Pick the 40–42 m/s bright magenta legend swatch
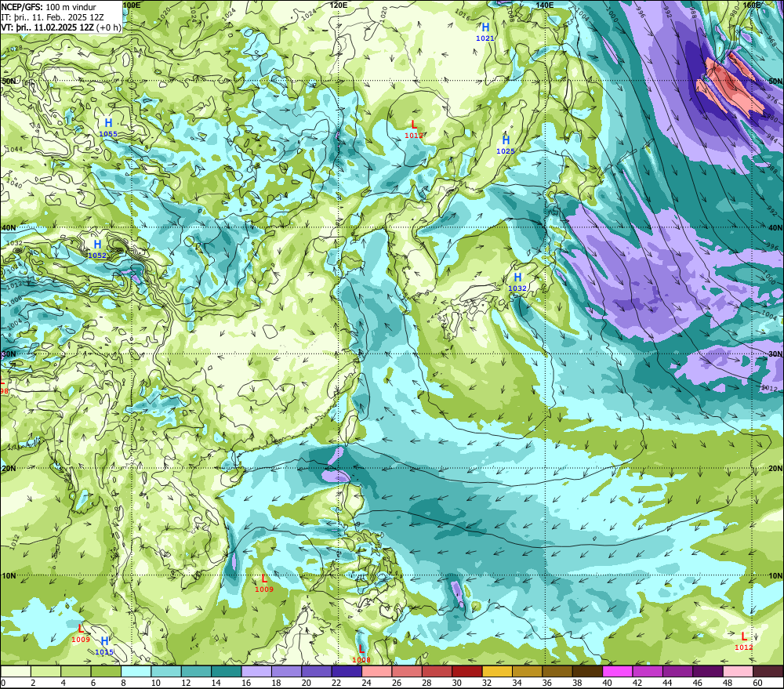This screenshot has height=689, width=784. (x=618, y=671)
